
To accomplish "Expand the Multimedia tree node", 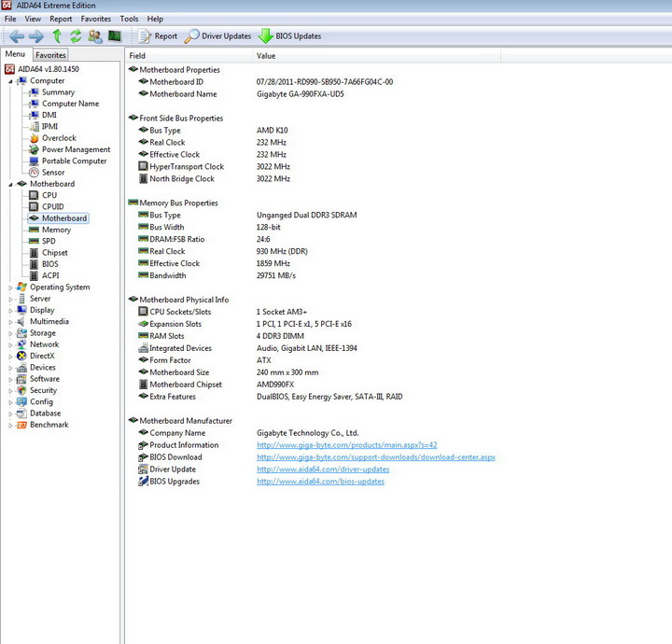I will click(10, 322).
